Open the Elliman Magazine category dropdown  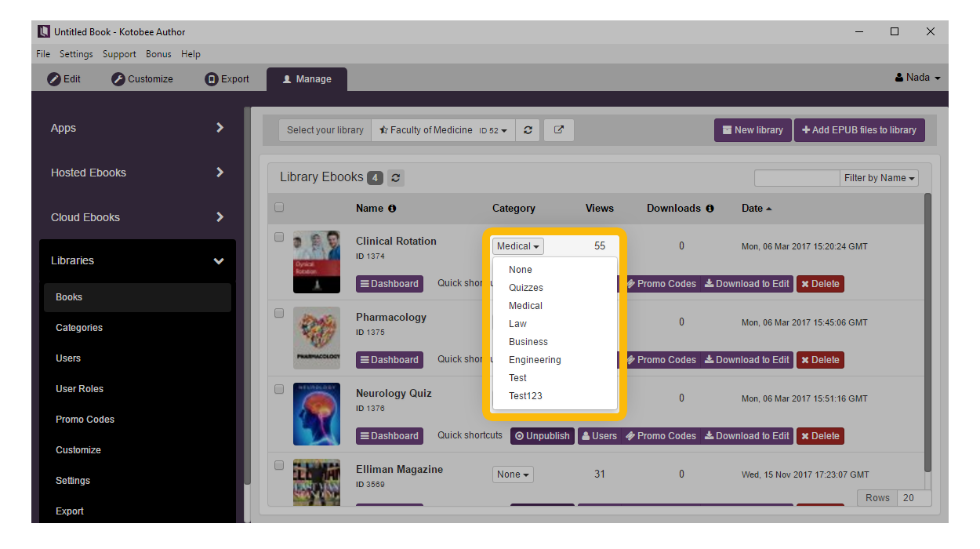(513, 474)
